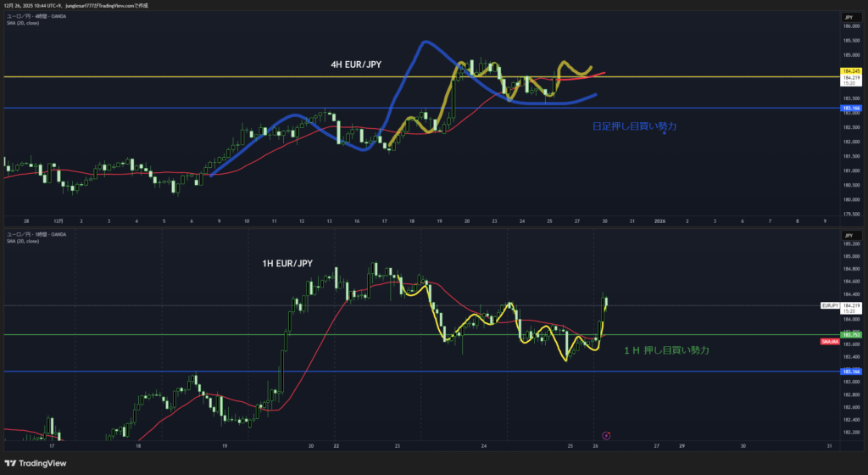Select the green 1H 押し目買い勢力 text label
The width and height of the screenshot is (868, 475).
pyautogui.click(x=666, y=349)
